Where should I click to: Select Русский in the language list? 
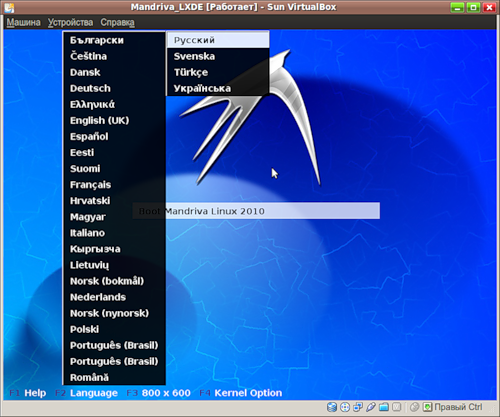pyautogui.click(x=218, y=40)
